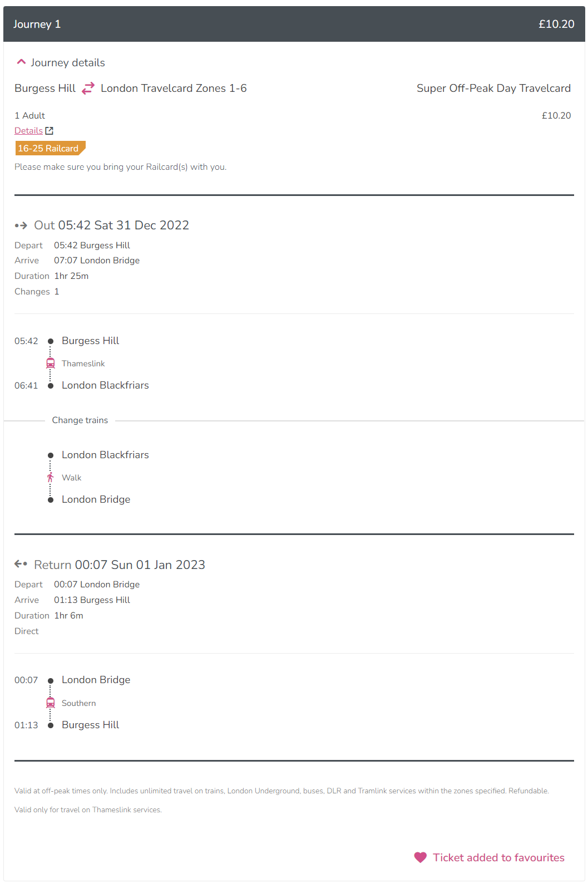This screenshot has width=588, height=888.
Task: Select the Super Off-Peak Day Travelcard text
Action: (x=493, y=89)
